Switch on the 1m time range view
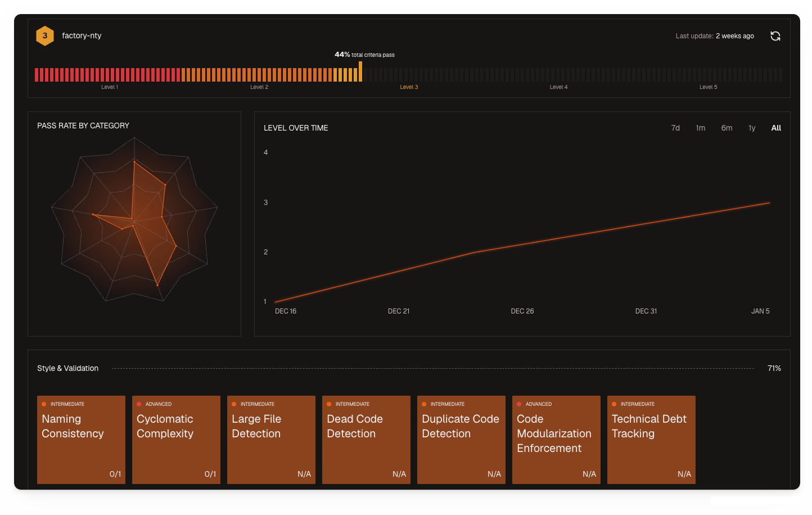Image resolution: width=812 pixels, height=515 pixels. pos(700,128)
